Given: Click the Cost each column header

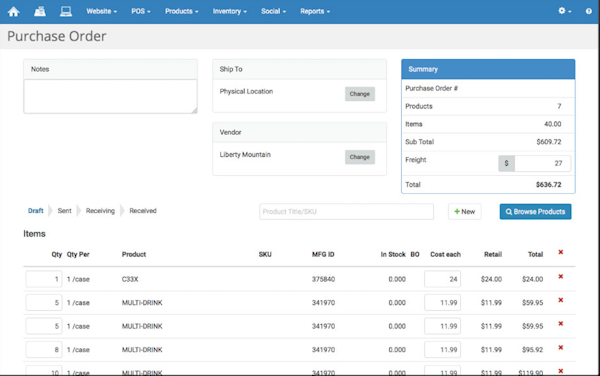Looking at the screenshot, I should (x=445, y=254).
